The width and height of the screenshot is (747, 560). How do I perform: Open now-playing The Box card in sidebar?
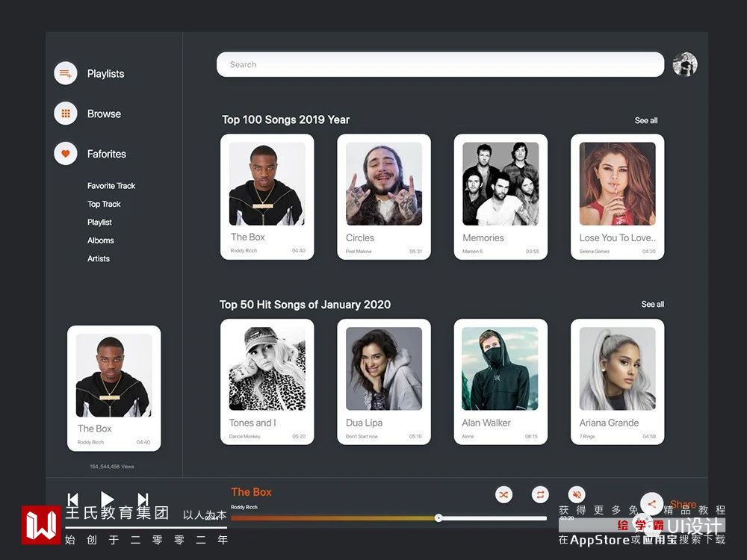(x=114, y=388)
